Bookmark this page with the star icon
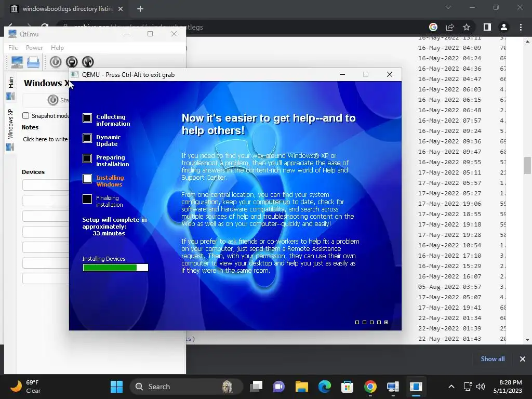Viewport: 532px width, 399px height. pyautogui.click(x=467, y=27)
